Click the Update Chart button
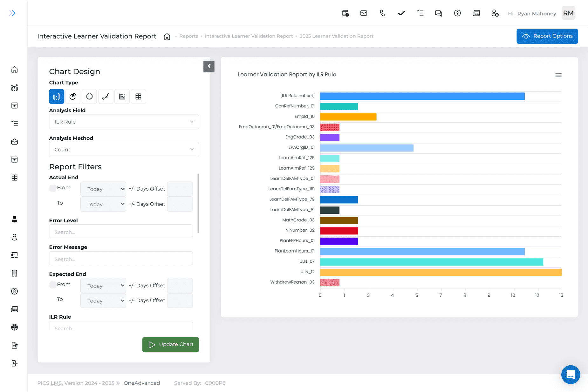This screenshot has height=392, width=588. 171,345
